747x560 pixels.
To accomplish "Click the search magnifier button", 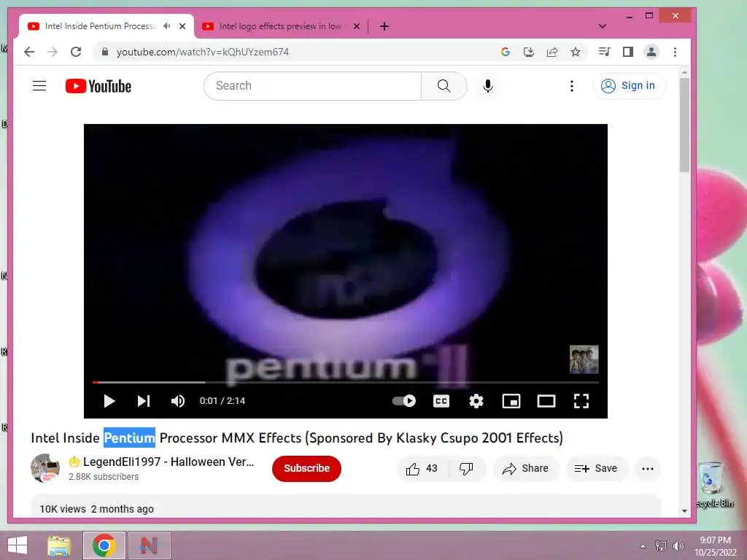I will coord(444,86).
